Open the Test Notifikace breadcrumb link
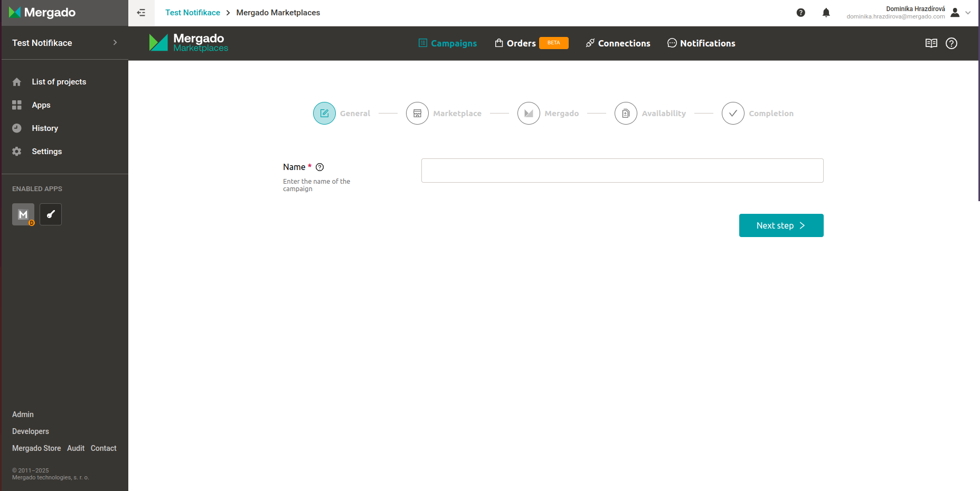The width and height of the screenshot is (980, 491). click(x=193, y=13)
